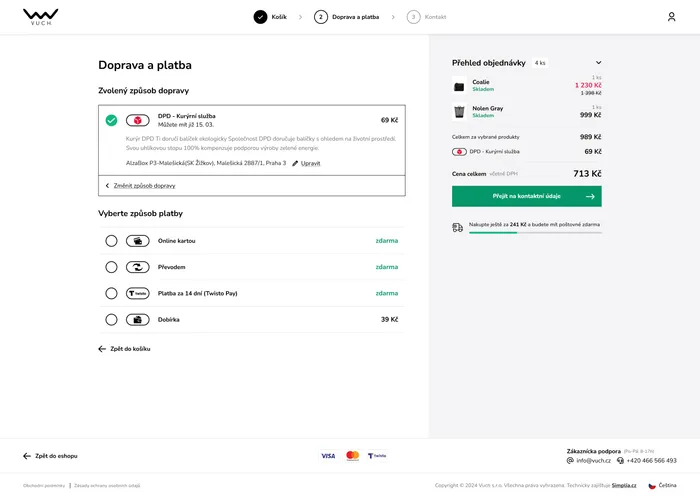Click the Coalie product name
Screen dimensions: 700x498
(x=481, y=82)
